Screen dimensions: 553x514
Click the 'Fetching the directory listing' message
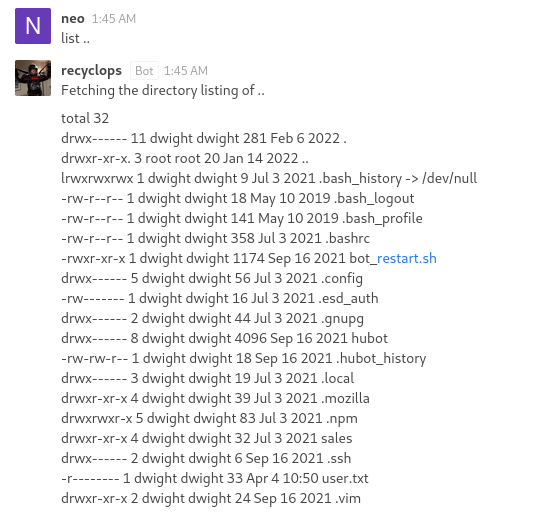(x=163, y=90)
